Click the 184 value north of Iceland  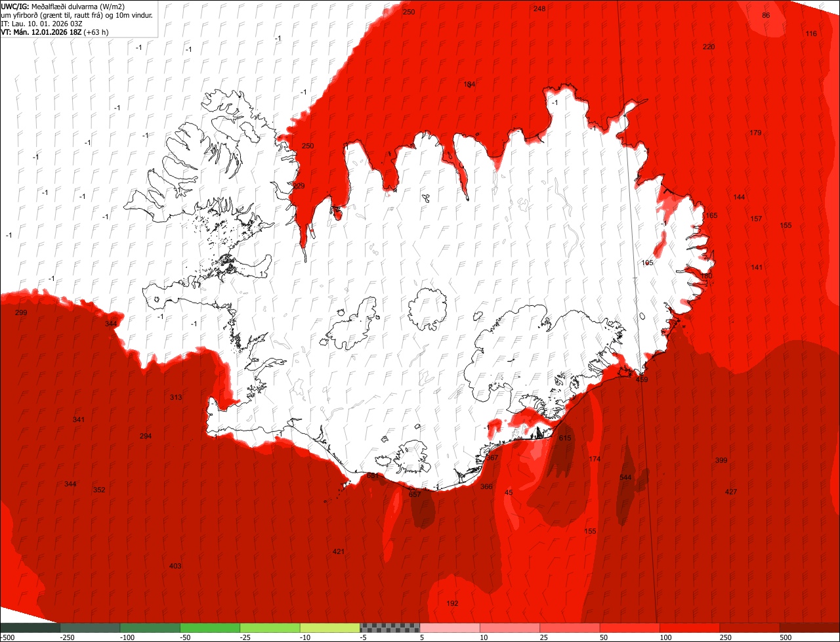469,84
